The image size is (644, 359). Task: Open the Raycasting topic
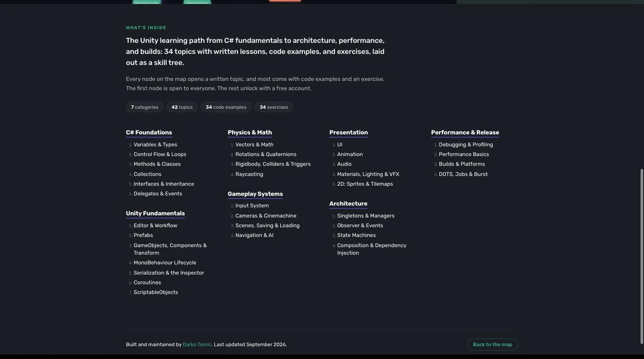249,174
